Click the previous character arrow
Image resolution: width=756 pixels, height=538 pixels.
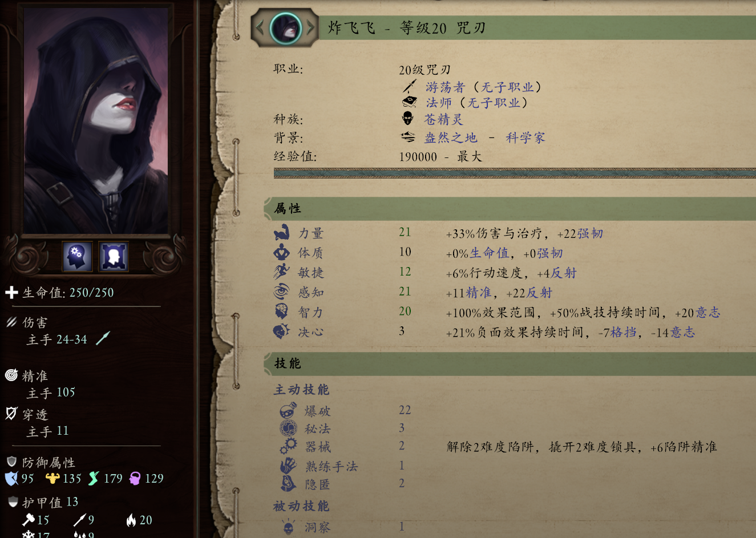[260, 27]
